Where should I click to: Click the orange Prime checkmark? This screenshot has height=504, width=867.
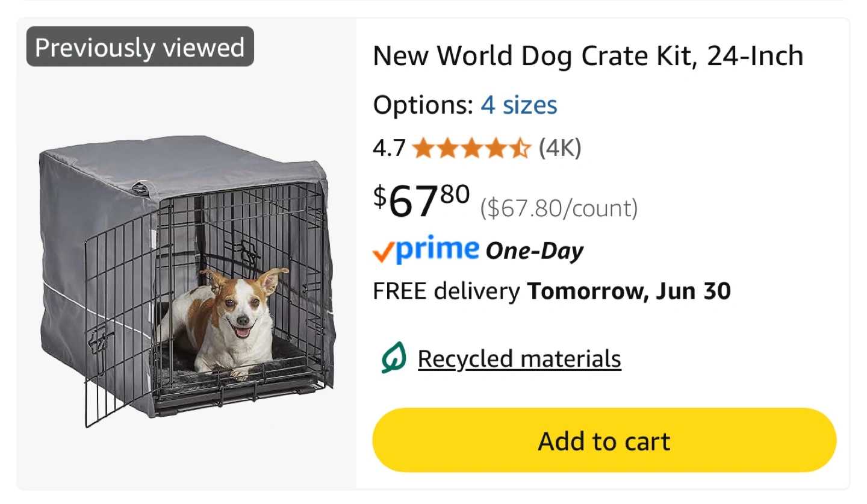(383, 253)
